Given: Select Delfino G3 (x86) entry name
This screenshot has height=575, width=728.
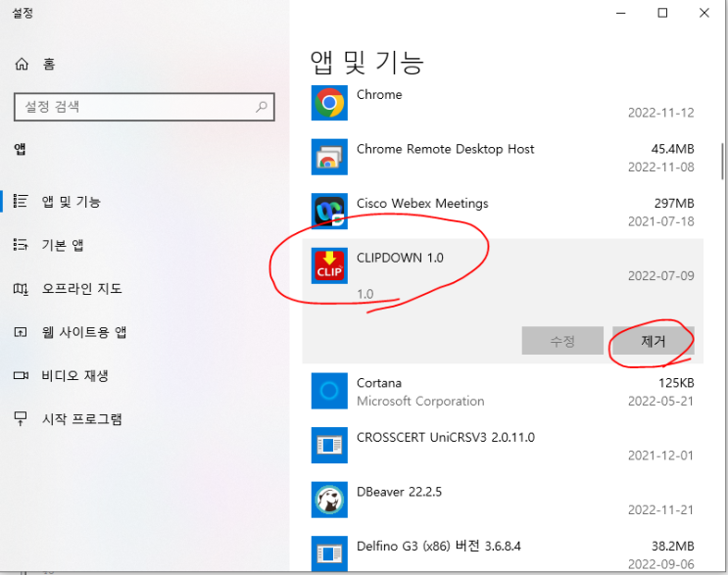Looking at the screenshot, I should 439,546.
